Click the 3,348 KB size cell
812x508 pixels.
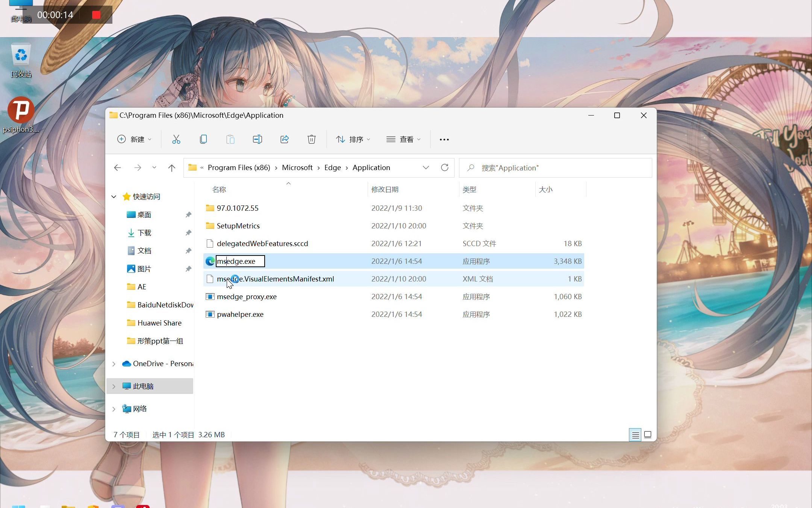(x=567, y=261)
